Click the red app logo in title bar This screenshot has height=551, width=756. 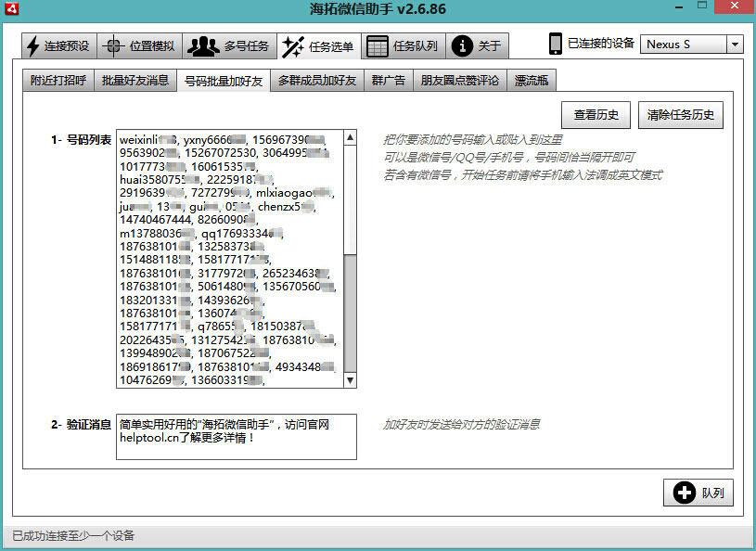click(12, 8)
